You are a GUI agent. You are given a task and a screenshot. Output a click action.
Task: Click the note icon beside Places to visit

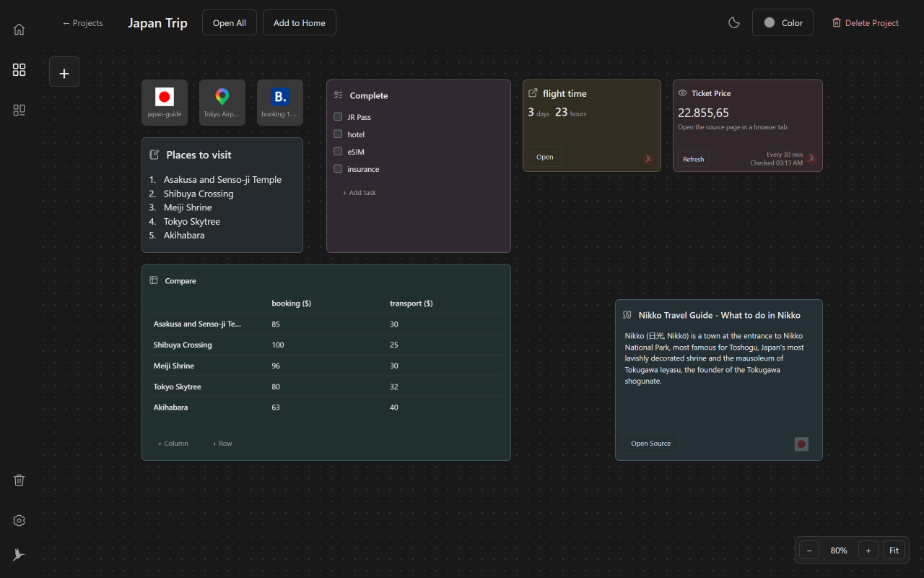[x=154, y=155]
